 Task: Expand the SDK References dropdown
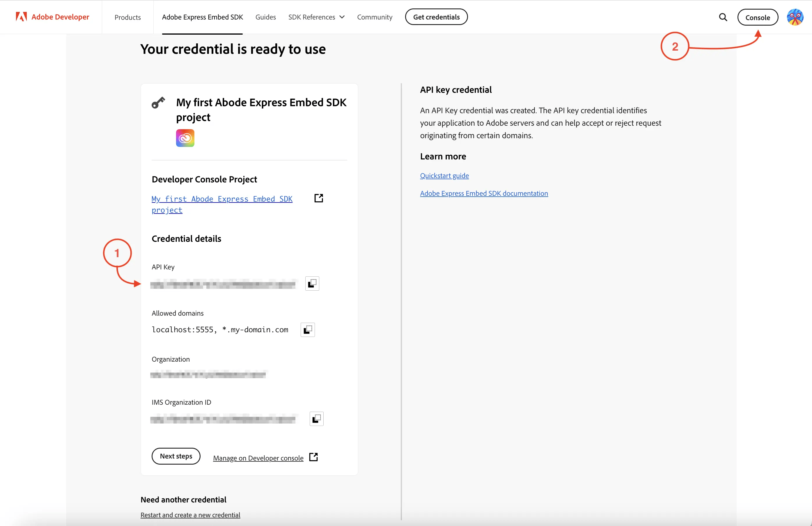[316, 17]
